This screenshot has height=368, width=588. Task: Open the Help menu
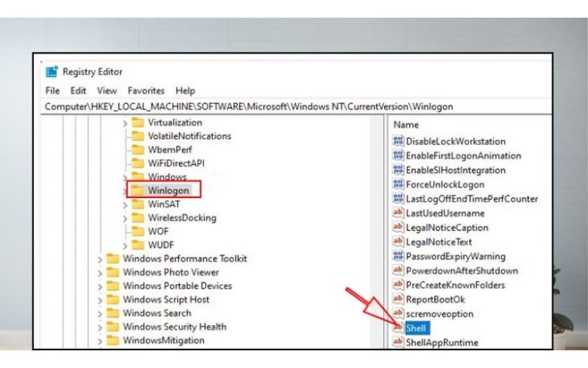point(185,91)
